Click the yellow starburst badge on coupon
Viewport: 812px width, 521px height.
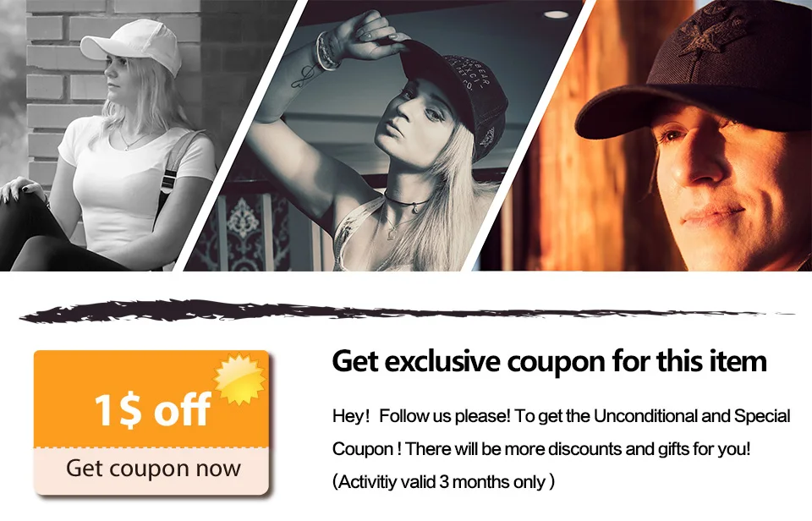[239, 379]
